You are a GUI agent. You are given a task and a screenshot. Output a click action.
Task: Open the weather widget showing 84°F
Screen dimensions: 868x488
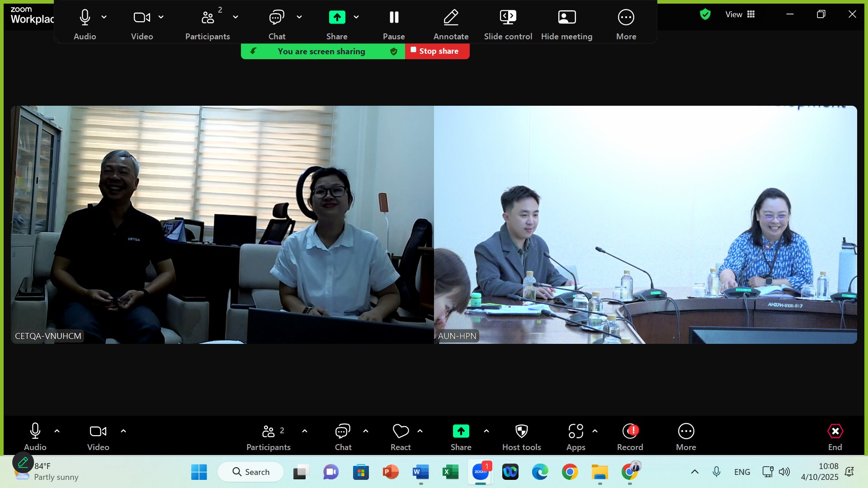point(46,471)
